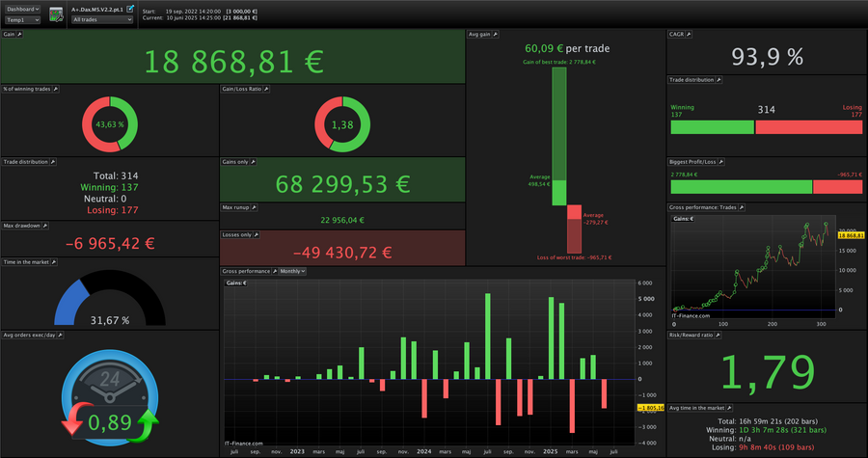
Task: Open wrench settings for % of winning trades
Action: point(55,89)
